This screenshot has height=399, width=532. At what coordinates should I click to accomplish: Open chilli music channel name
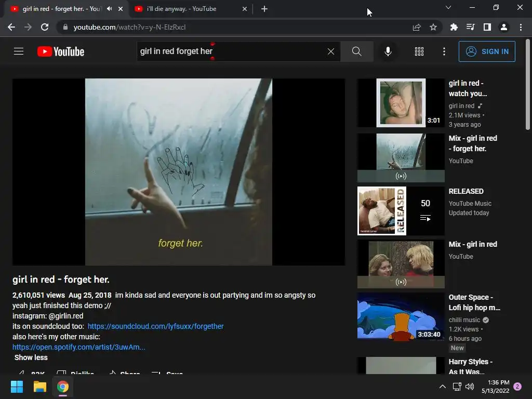click(464, 320)
